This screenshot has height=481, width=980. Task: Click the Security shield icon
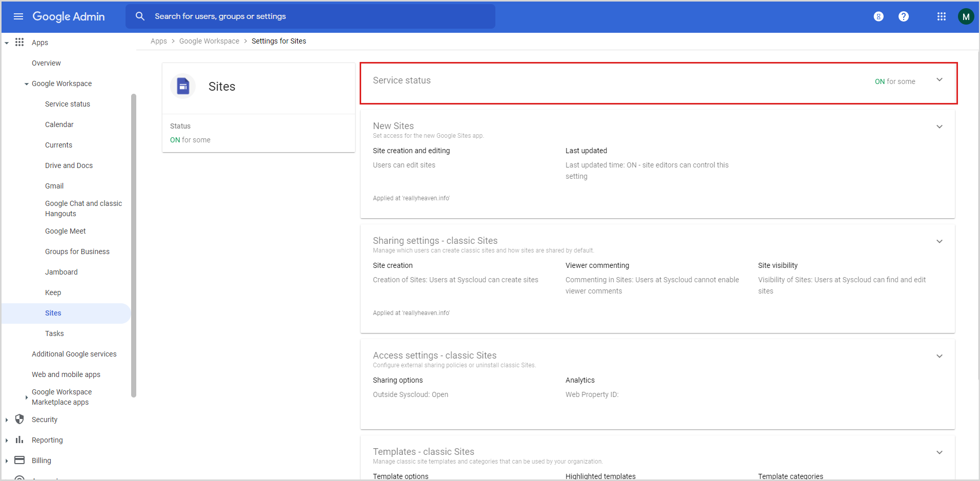click(19, 419)
